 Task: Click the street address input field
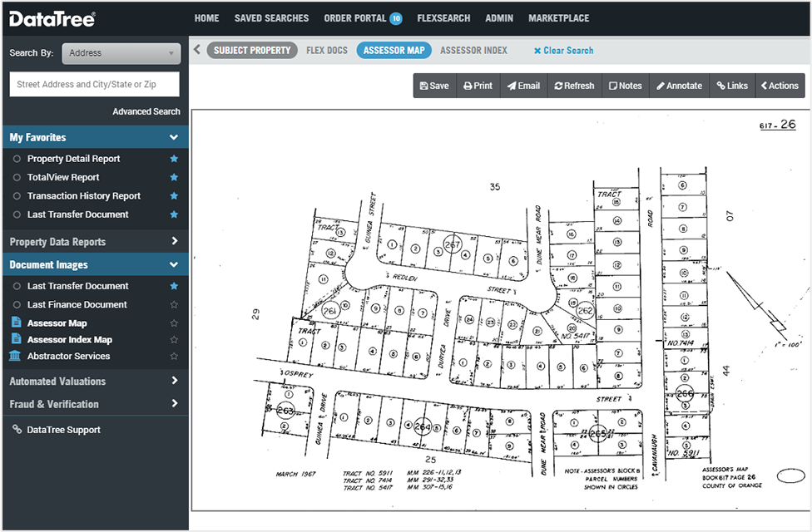(x=94, y=84)
